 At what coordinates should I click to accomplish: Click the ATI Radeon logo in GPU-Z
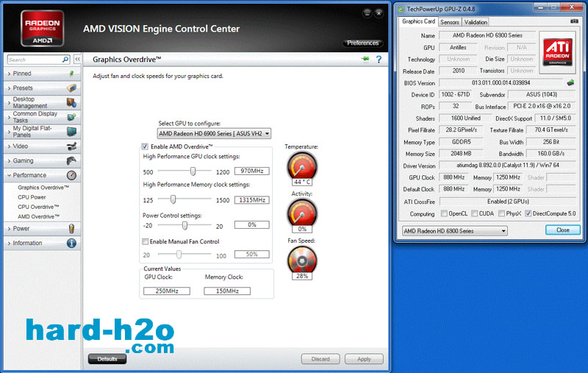(x=558, y=52)
